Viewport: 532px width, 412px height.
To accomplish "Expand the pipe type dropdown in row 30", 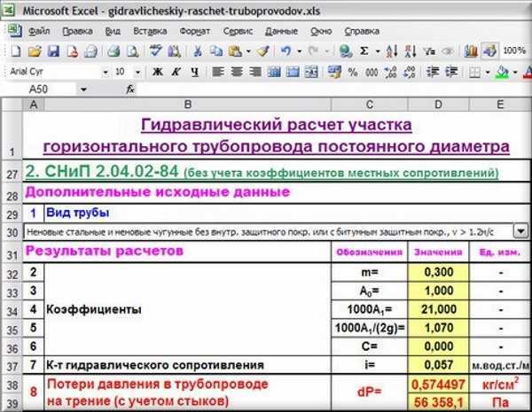I will coord(520,231).
